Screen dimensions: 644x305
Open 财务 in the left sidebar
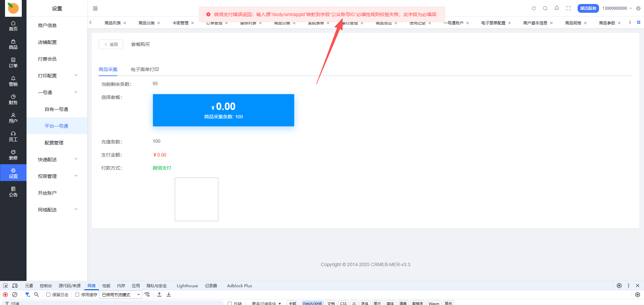(13, 100)
